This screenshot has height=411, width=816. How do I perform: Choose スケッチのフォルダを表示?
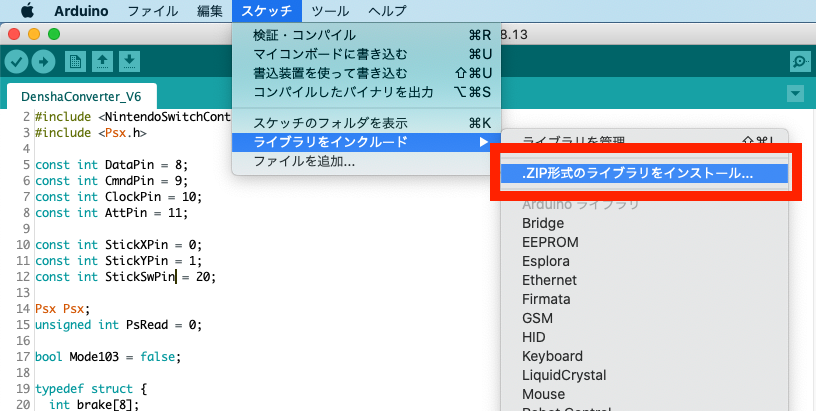[x=366, y=123]
